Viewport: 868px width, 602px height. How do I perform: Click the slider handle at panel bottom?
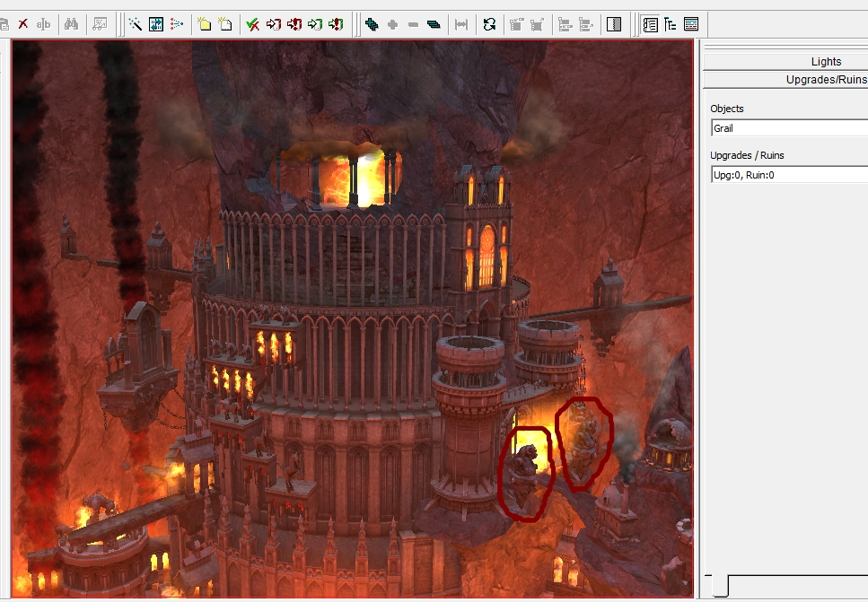720,585
